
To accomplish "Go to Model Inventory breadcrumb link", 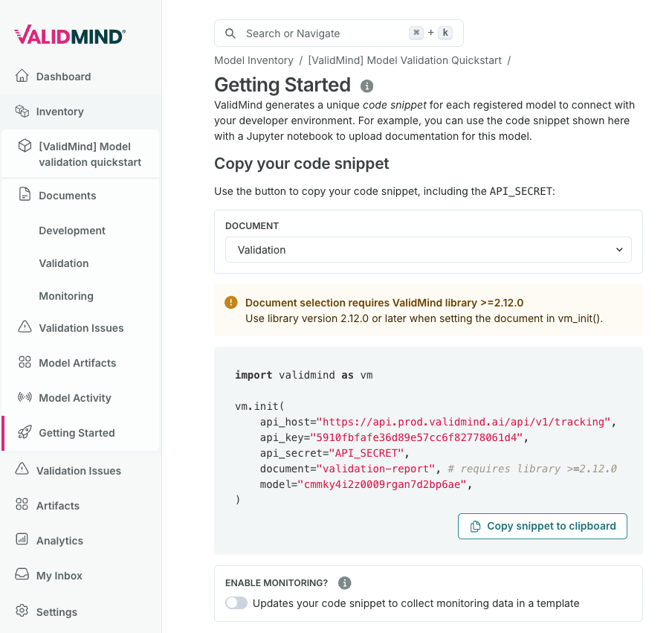I will pyautogui.click(x=253, y=60).
